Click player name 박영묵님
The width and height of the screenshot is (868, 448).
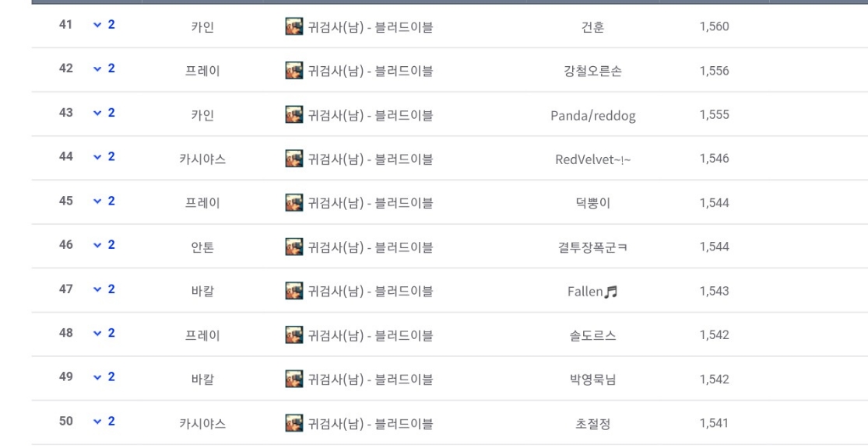coord(593,380)
